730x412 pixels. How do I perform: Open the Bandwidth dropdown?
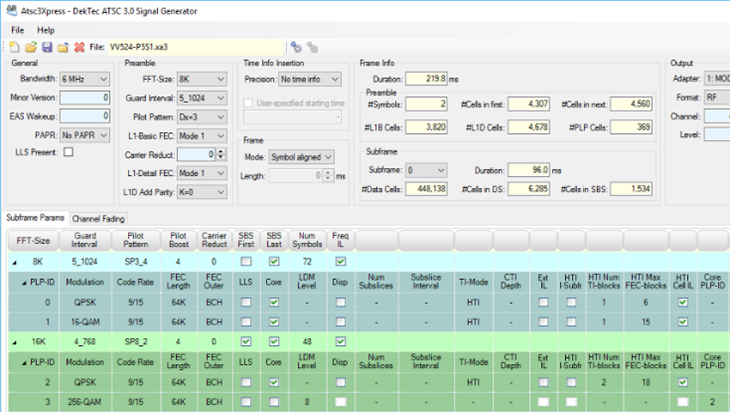tap(85, 78)
